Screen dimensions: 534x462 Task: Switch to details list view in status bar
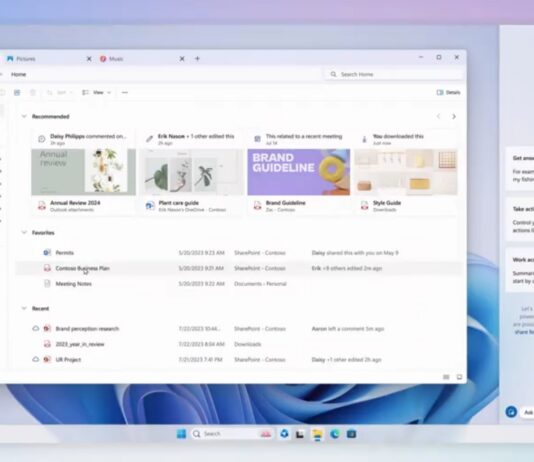point(446,377)
